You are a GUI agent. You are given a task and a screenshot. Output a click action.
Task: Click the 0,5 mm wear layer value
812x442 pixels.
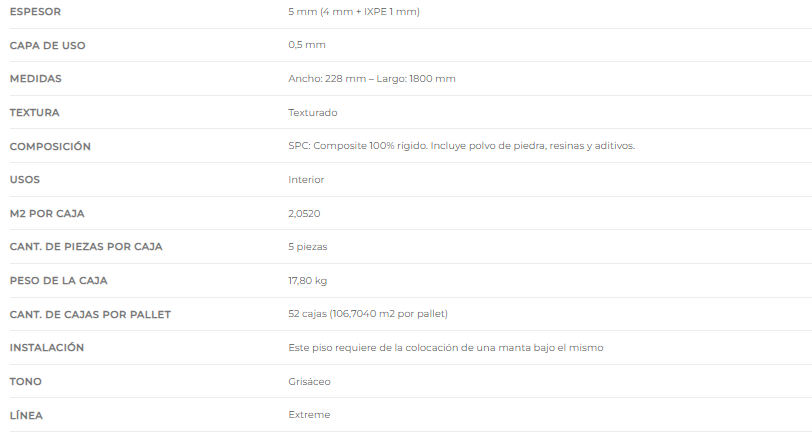click(x=307, y=45)
